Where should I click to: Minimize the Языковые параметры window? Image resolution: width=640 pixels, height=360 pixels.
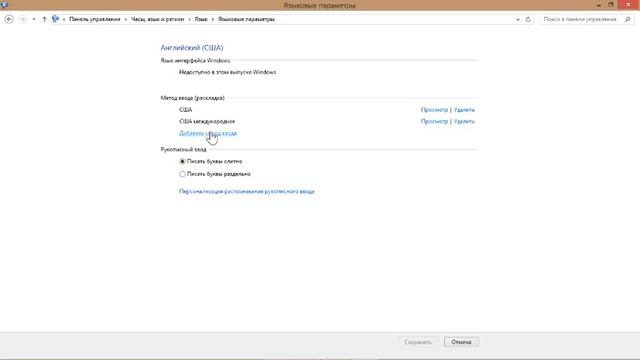pos(599,5)
